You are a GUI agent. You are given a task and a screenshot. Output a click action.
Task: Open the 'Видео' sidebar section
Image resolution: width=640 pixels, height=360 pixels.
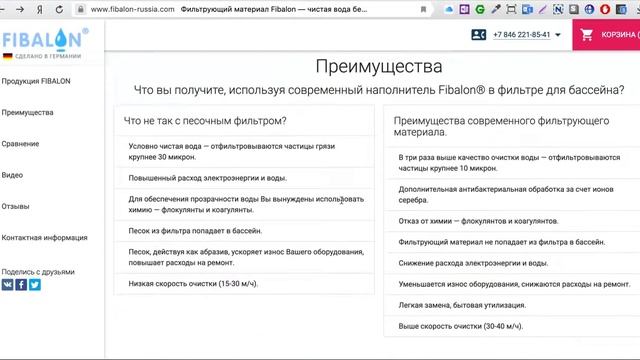(x=12, y=175)
